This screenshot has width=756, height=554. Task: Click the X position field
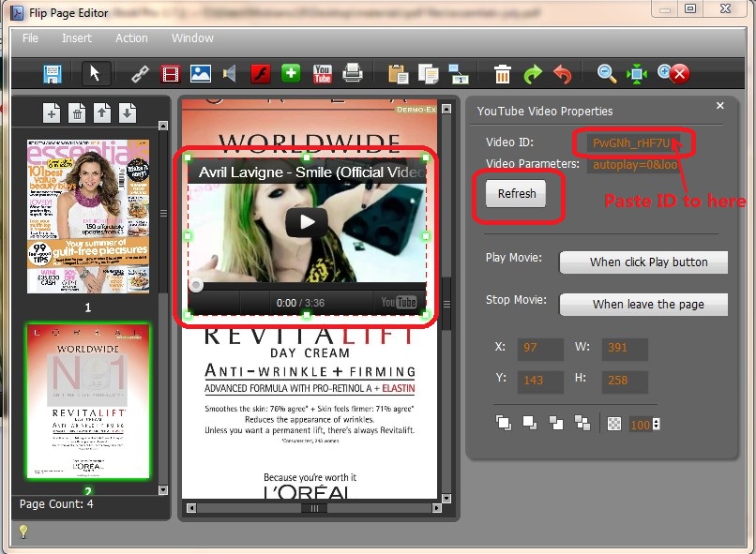tap(540, 349)
